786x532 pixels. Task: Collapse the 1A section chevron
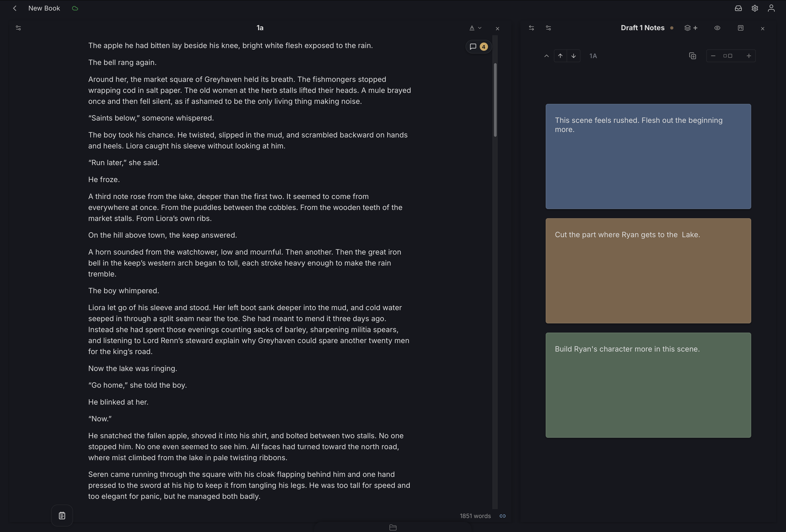point(547,56)
